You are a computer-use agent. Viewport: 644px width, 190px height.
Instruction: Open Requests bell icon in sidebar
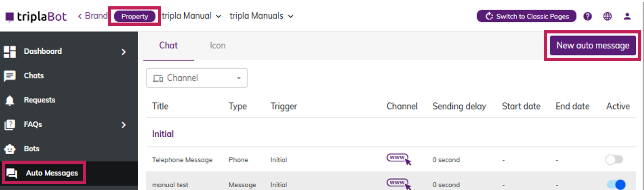tap(10, 100)
